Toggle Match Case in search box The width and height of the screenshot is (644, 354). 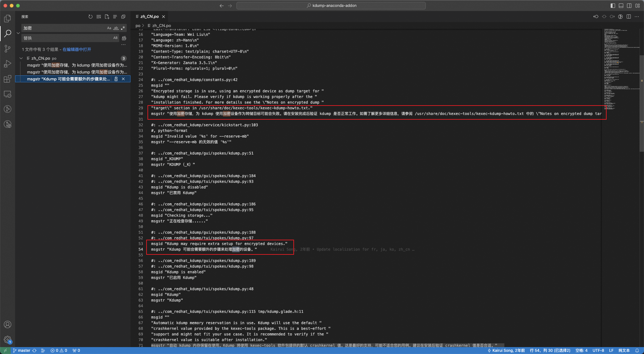pos(109,28)
